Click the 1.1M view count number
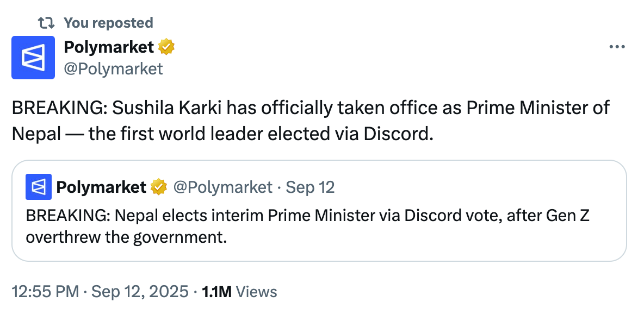Screen dimensions: 644x315 tap(216, 292)
